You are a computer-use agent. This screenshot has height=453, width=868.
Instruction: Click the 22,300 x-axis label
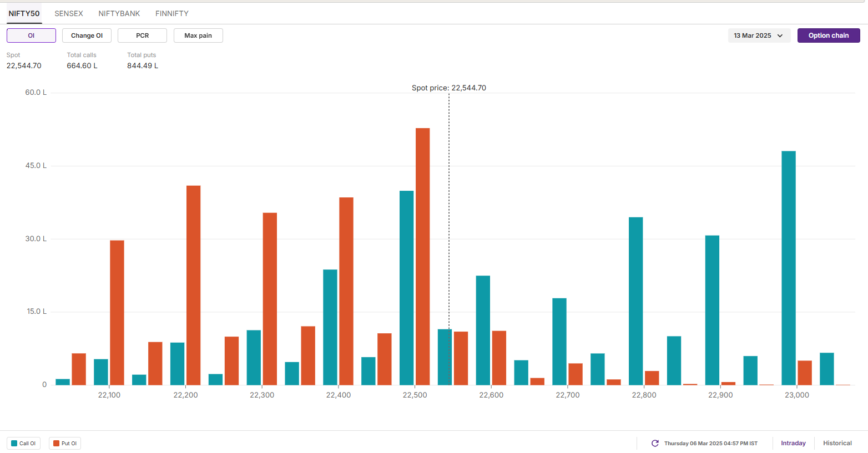pyautogui.click(x=262, y=395)
